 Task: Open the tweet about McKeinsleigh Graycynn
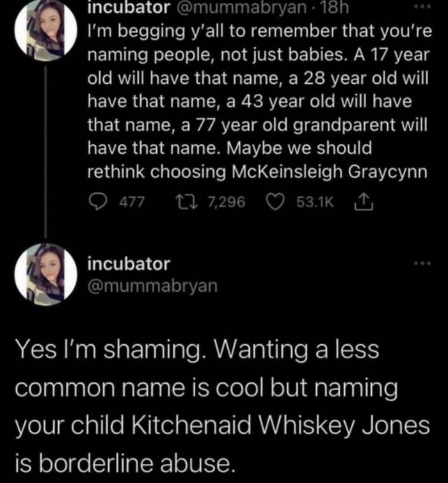point(256,102)
